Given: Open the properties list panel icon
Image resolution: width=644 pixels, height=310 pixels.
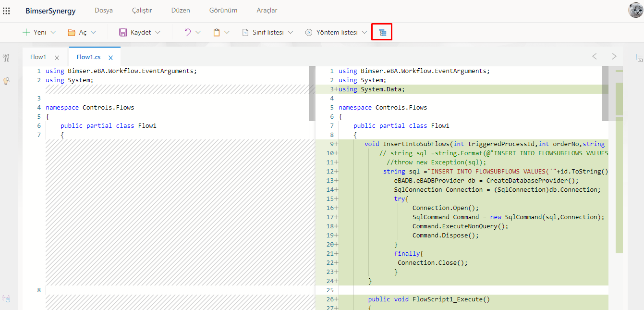Looking at the screenshot, I should click(x=639, y=58).
